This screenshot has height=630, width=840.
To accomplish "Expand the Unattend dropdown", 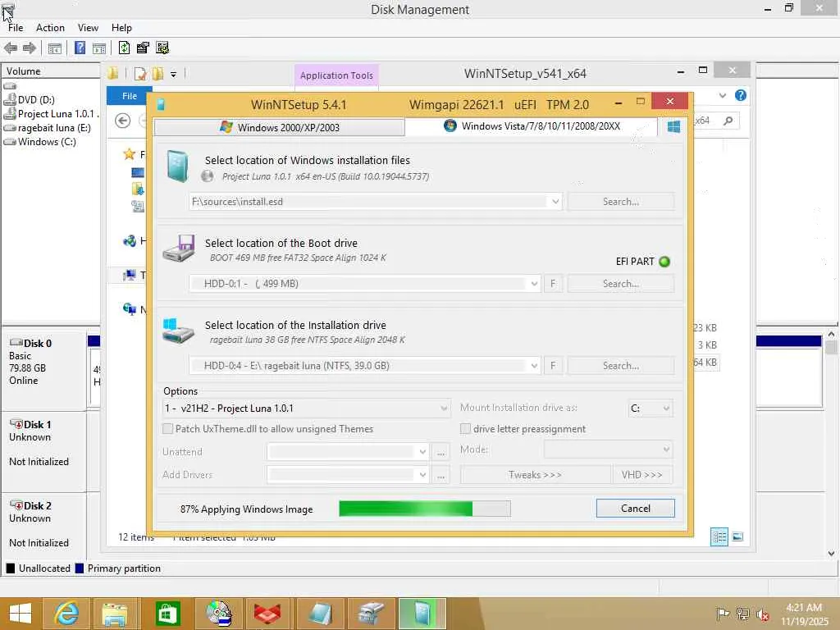I will click(x=422, y=452).
